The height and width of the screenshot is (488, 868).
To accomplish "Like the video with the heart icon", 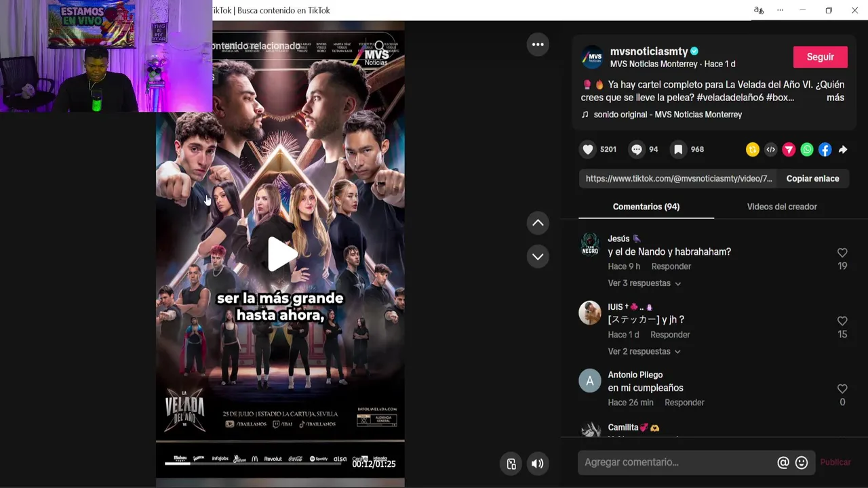I will tap(588, 150).
